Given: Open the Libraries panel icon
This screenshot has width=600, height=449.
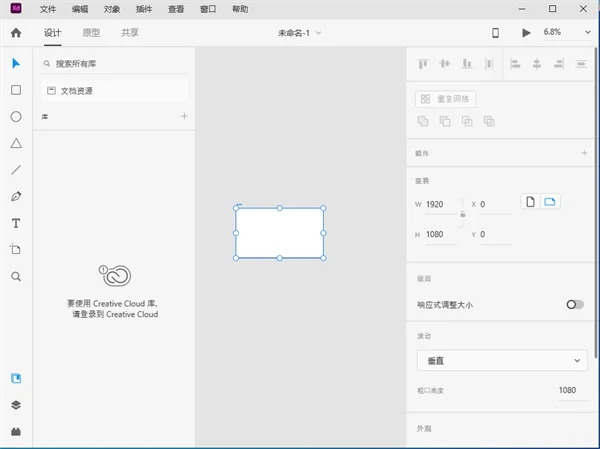Looking at the screenshot, I should [16, 378].
